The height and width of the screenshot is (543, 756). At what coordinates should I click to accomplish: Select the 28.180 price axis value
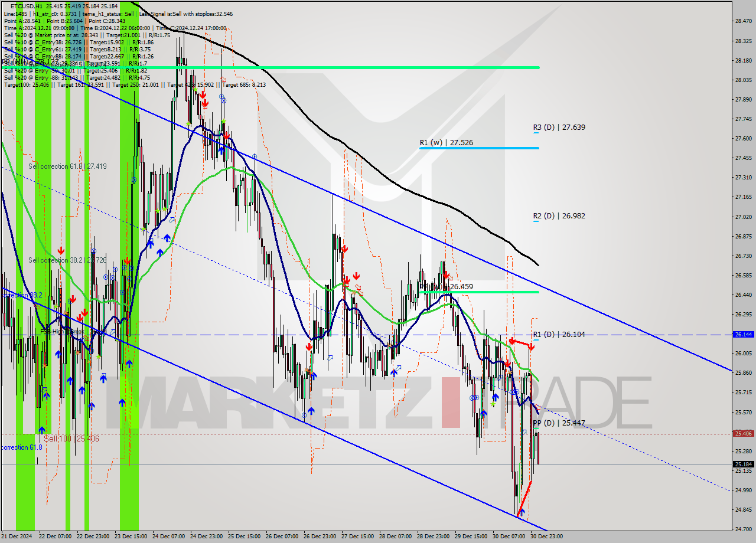(x=743, y=60)
